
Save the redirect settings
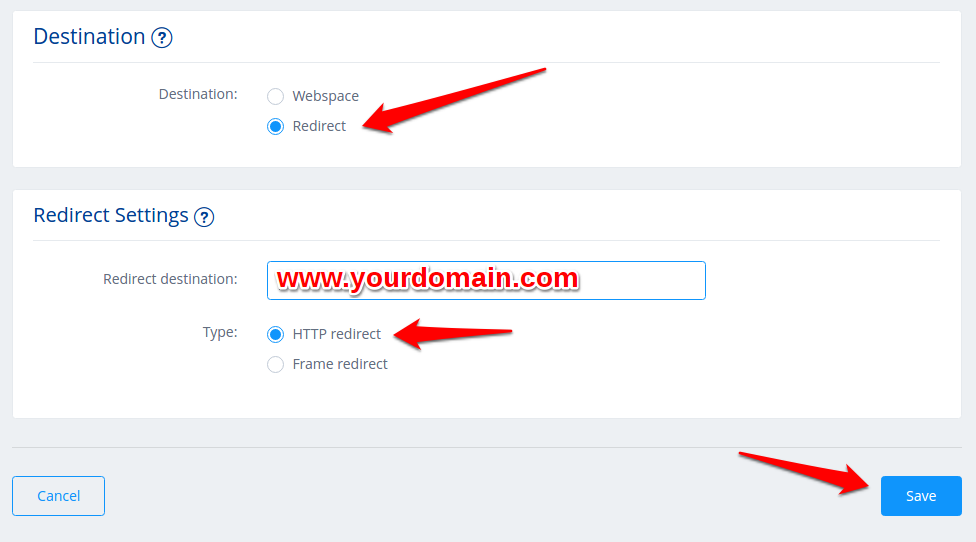[921, 496]
